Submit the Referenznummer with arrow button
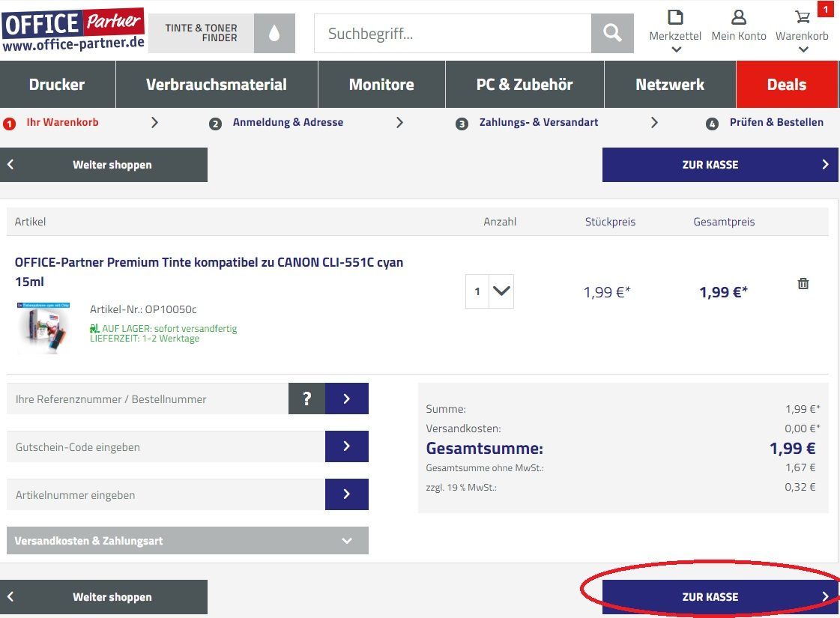 pos(347,399)
